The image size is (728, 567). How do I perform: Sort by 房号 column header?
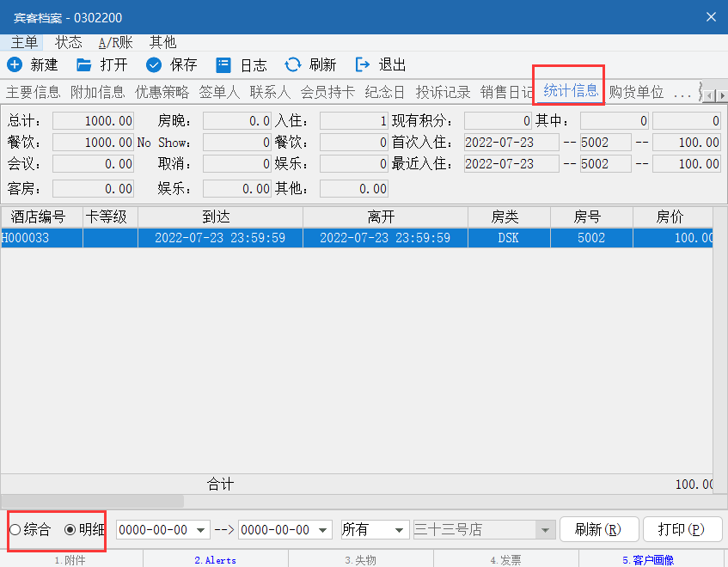(x=591, y=216)
